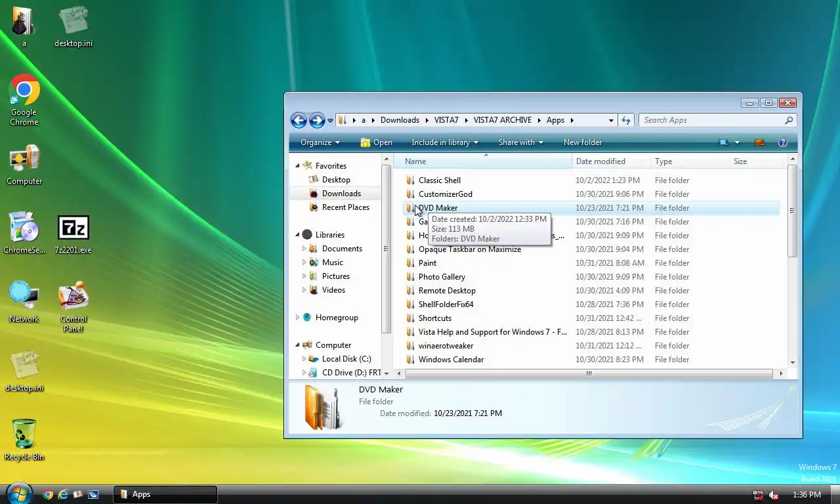840x504 pixels.
Task: Expand the Homegroup node
Action: coord(297,318)
